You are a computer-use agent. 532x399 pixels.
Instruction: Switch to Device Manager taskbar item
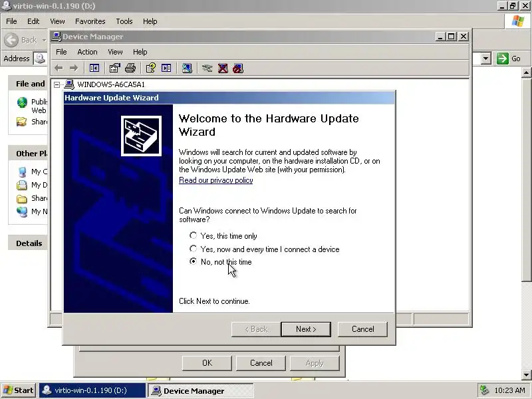(201, 390)
